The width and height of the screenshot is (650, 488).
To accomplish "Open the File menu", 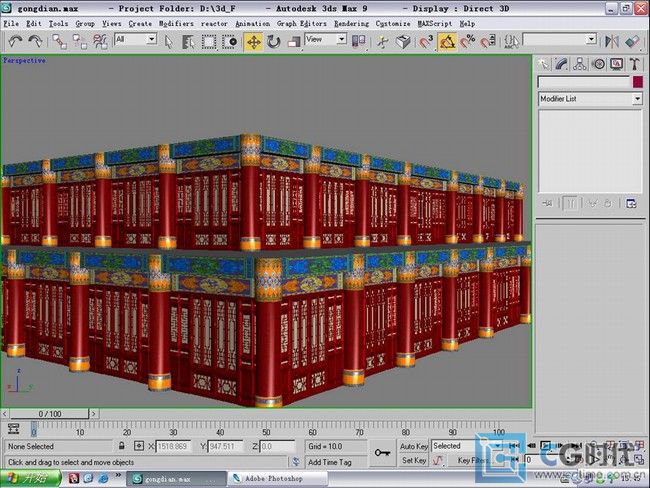I will coord(11,24).
